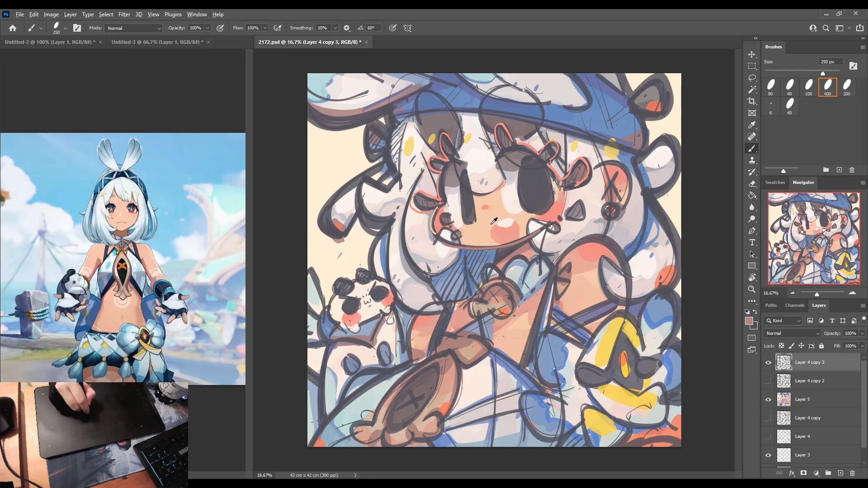Click the foreground color swatch
Screen dimensions: 868x488
coord(749,321)
